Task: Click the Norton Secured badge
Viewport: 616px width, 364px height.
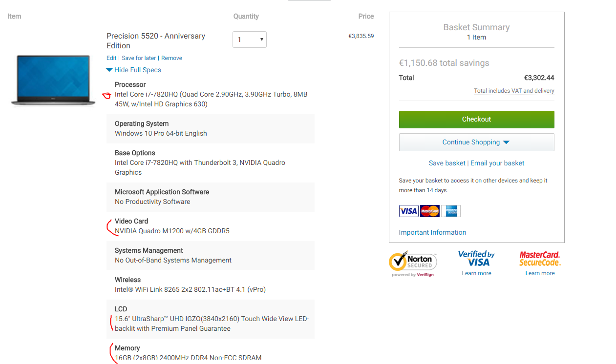Action: click(413, 263)
